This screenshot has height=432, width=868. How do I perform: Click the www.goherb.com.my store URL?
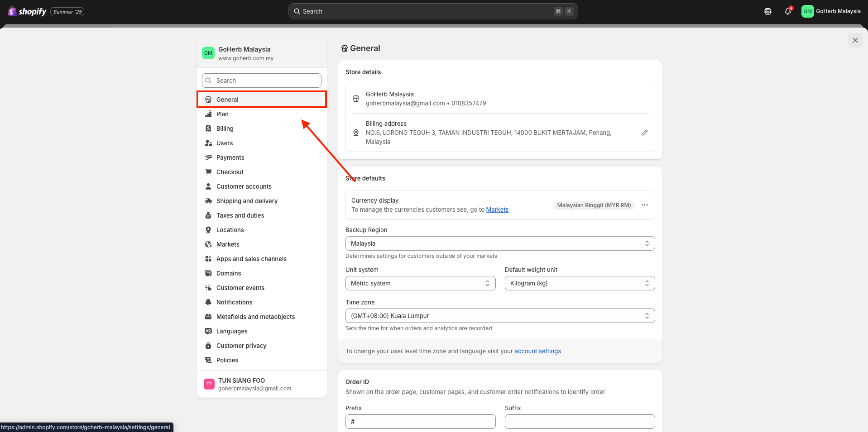[246, 58]
